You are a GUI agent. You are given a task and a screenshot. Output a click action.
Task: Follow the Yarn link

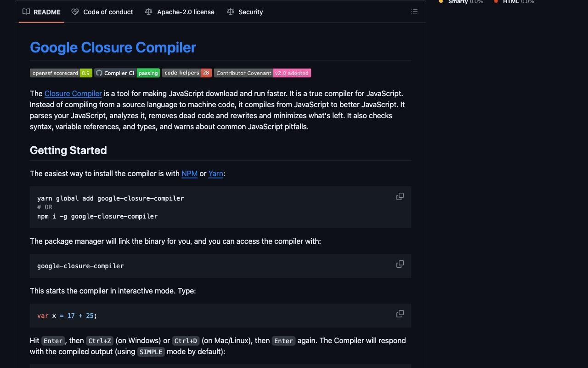[215, 173]
